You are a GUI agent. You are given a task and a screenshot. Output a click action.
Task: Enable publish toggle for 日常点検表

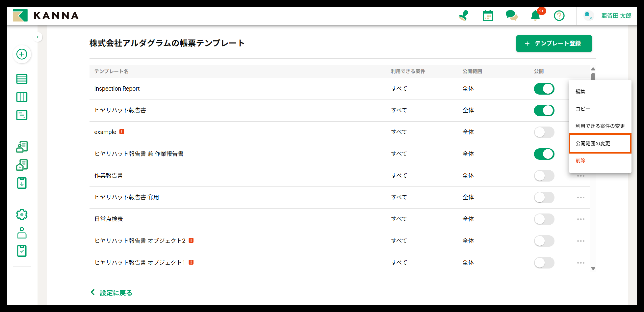click(x=544, y=219)
